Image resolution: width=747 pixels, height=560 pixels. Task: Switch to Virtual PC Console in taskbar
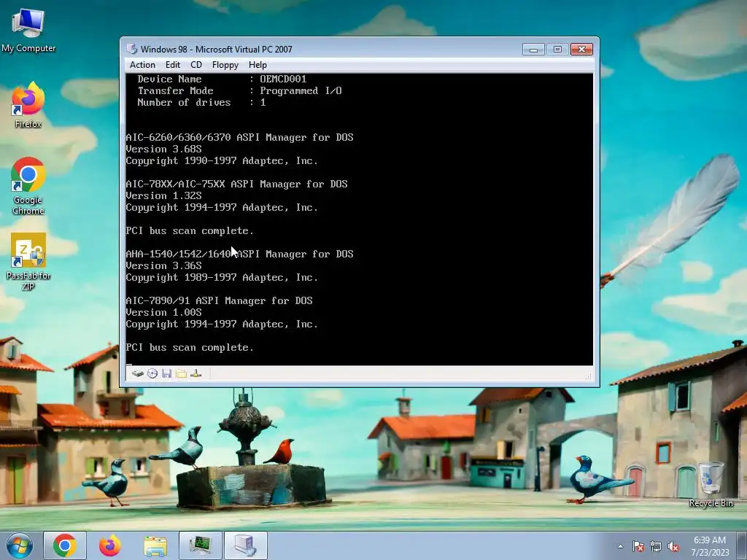pos(201,545)
